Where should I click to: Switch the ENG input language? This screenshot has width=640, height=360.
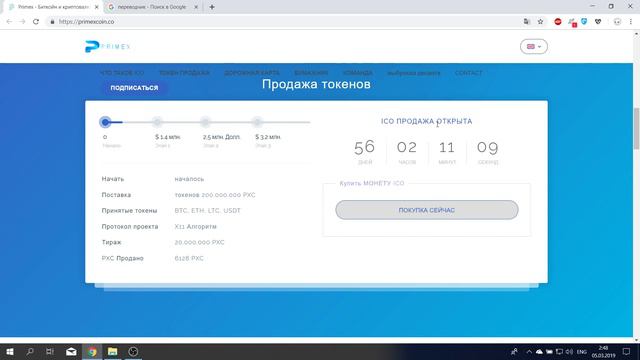point(582,351)
